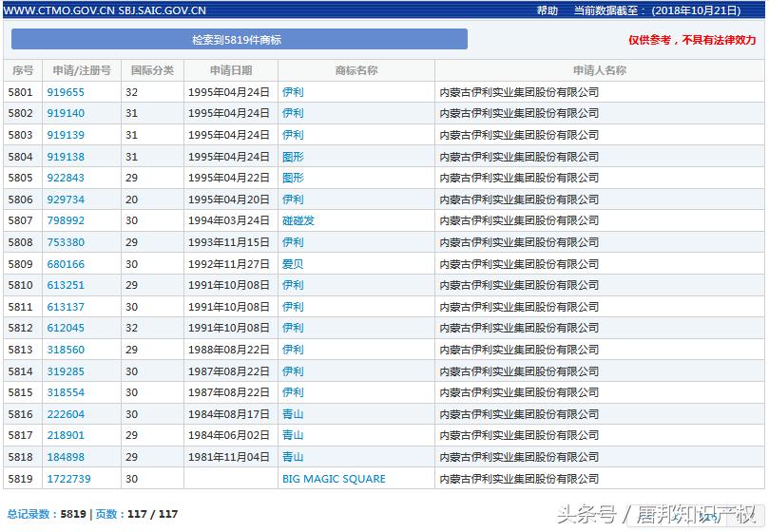Open trademark 青山 in row 5816

click(x=293, y=414)
